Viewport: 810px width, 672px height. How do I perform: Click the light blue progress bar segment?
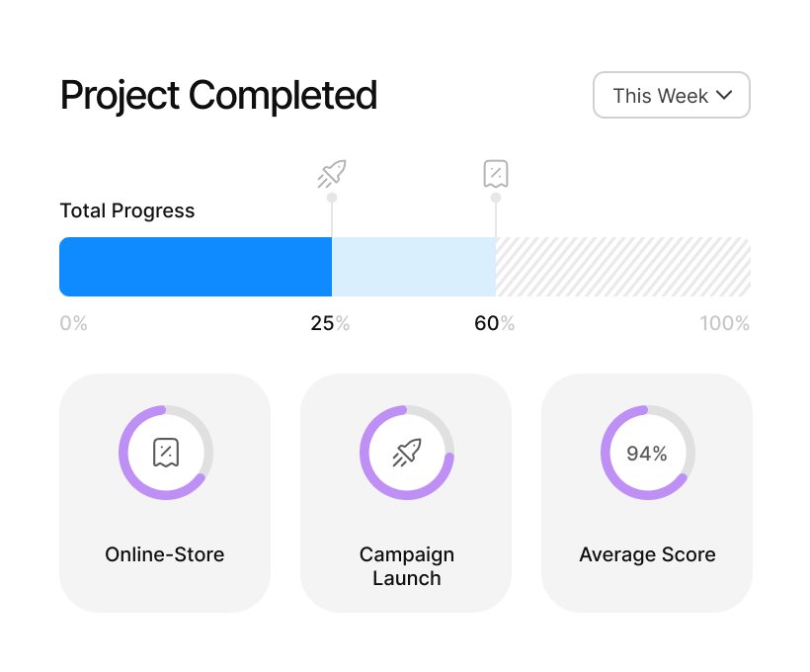[413, 267]
